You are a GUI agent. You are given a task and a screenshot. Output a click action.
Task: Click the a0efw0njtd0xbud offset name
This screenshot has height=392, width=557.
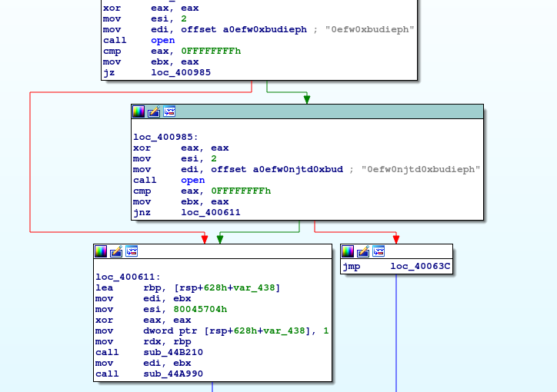click(x=298, y=169)
